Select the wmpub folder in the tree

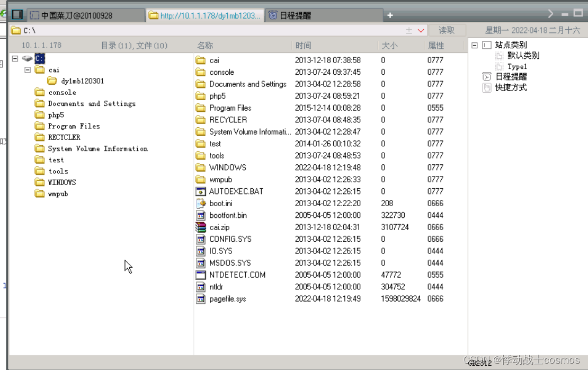coord(52,193)
